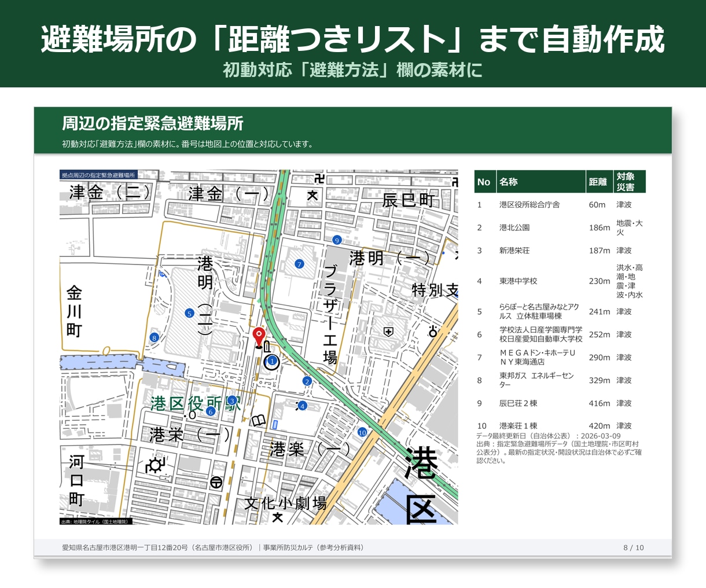Click the 港楽（一） map label

[x=310, y=449]
